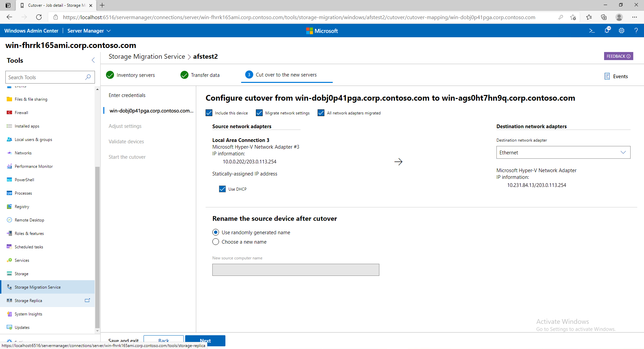The image size is (644, 349).
Task: Open Validate devices step
Action: (x=126, y=142)
